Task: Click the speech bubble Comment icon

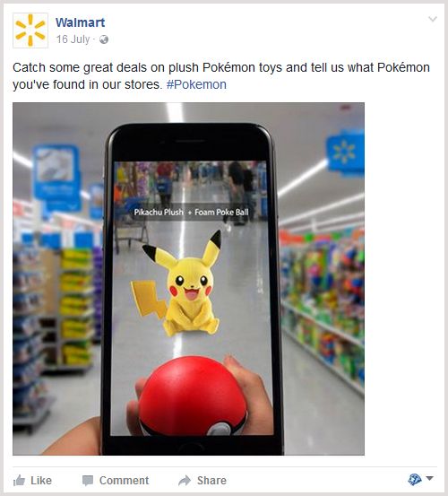Action: pos(88,481)
